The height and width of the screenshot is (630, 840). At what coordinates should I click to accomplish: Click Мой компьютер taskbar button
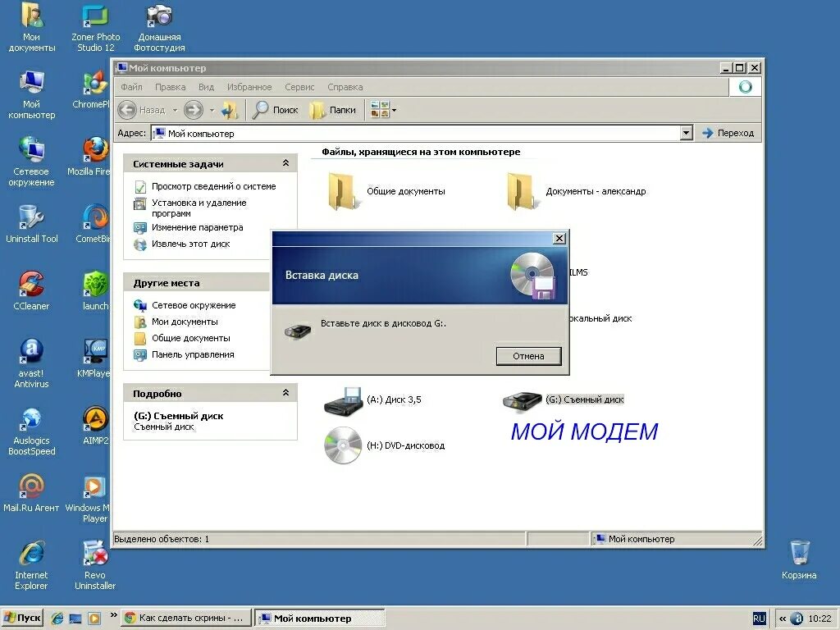(320, 619)
